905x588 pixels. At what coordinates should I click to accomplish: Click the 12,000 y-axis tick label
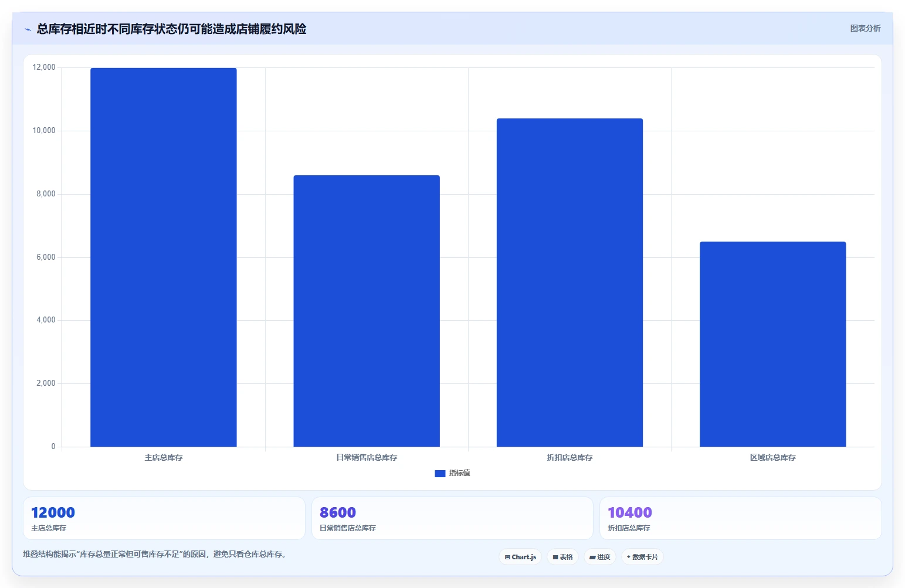pos(44,67)
